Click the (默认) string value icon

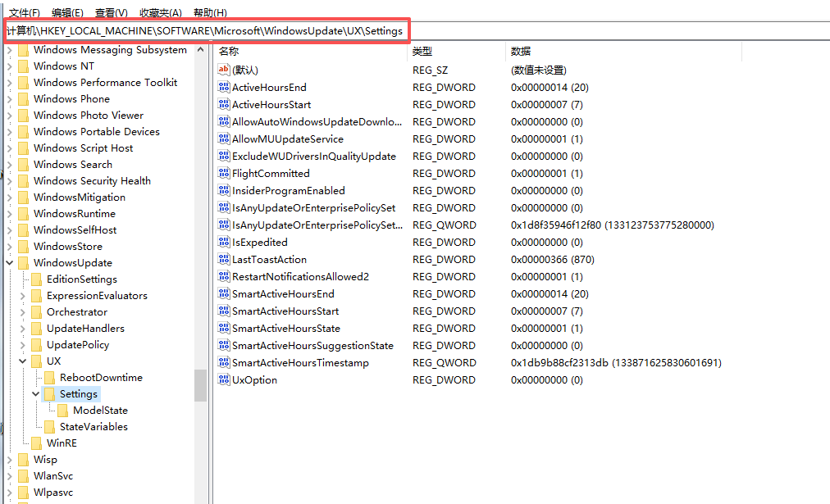click(224, 70)
